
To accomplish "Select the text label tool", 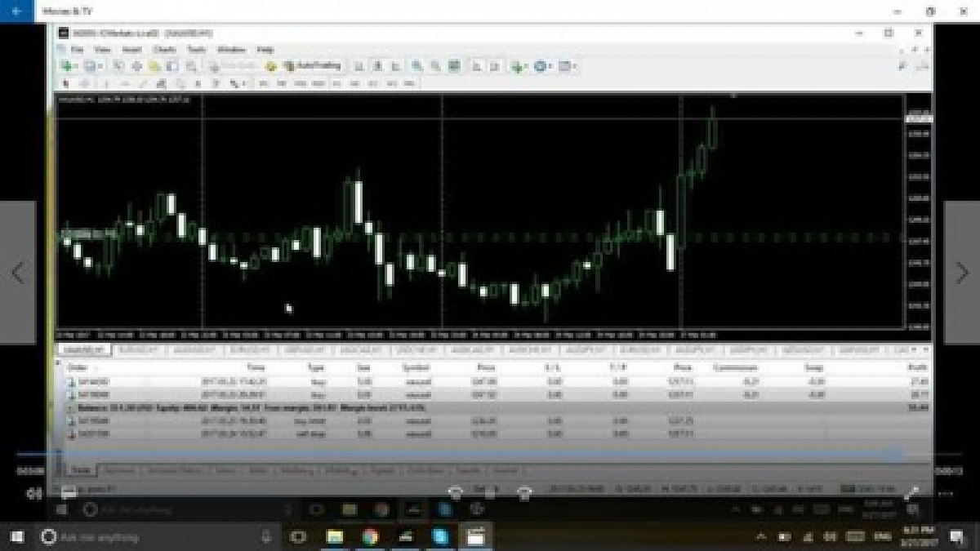I will pos(216,83).
